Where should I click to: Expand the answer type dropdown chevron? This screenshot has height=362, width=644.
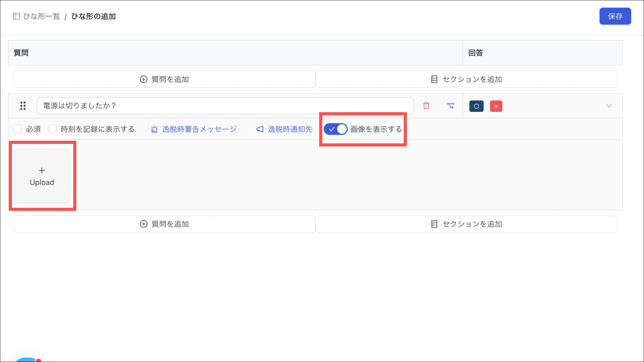(609, 106)
